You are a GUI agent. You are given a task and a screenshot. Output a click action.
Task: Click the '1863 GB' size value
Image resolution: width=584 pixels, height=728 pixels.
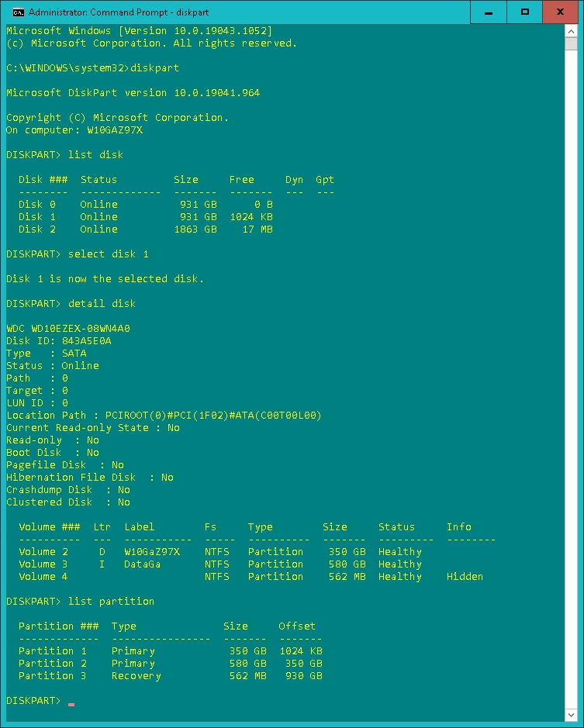tap(195, 229)
